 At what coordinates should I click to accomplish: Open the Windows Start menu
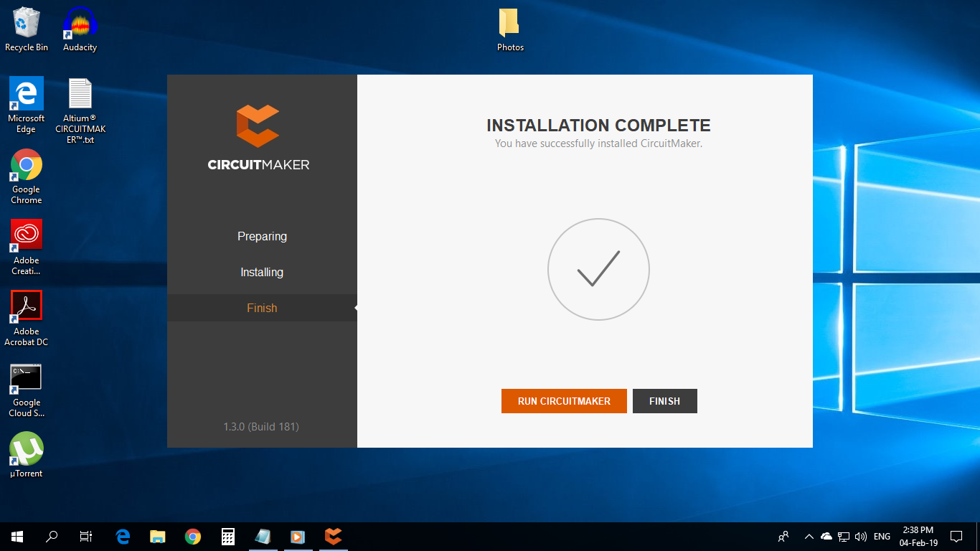pos(17,537)
